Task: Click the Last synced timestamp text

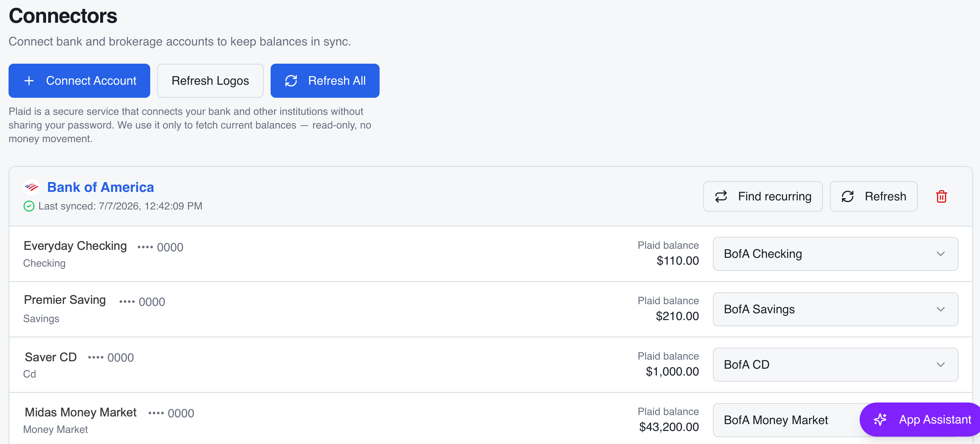Action: (120, 206)
